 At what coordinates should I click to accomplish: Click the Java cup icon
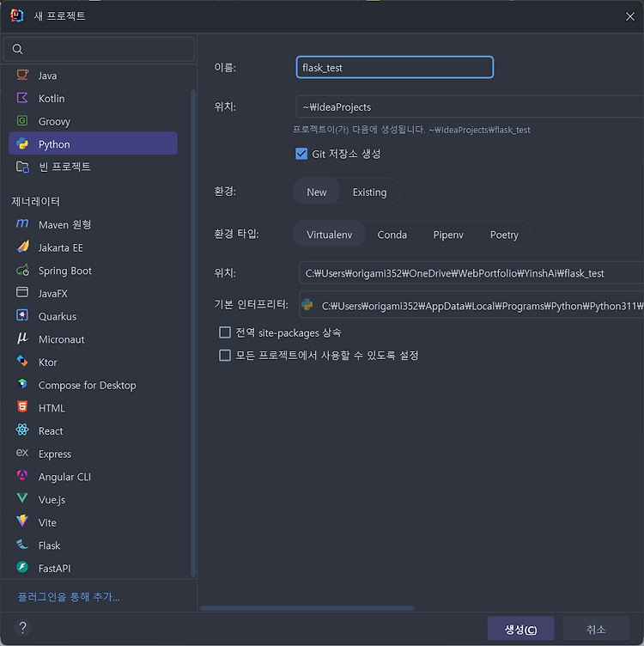[22, 75]
